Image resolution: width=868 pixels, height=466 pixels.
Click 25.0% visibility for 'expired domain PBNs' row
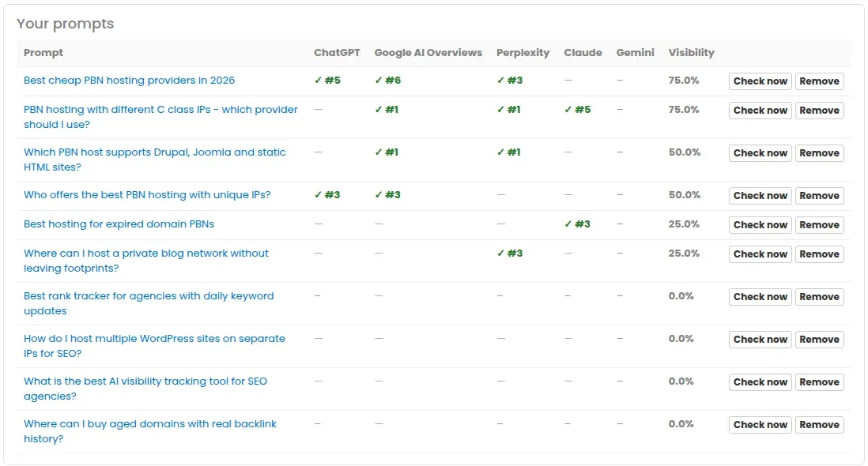coord(684,224)
